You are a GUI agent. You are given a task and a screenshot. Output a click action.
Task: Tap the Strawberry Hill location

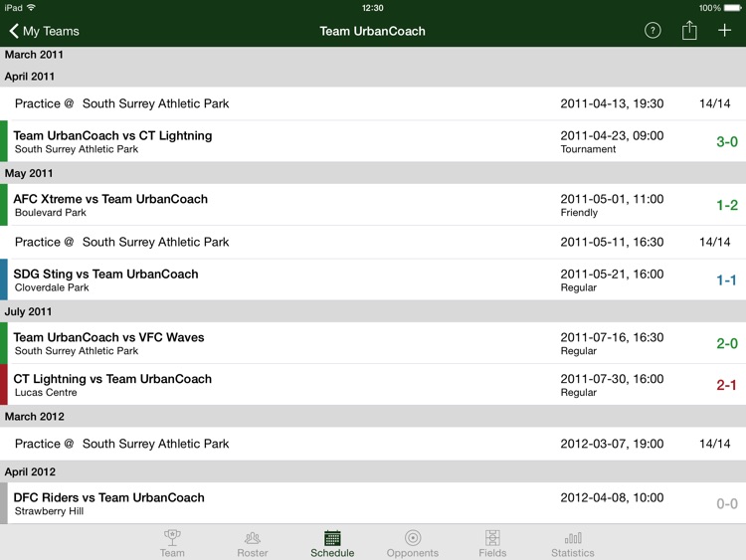coord(49,511)
